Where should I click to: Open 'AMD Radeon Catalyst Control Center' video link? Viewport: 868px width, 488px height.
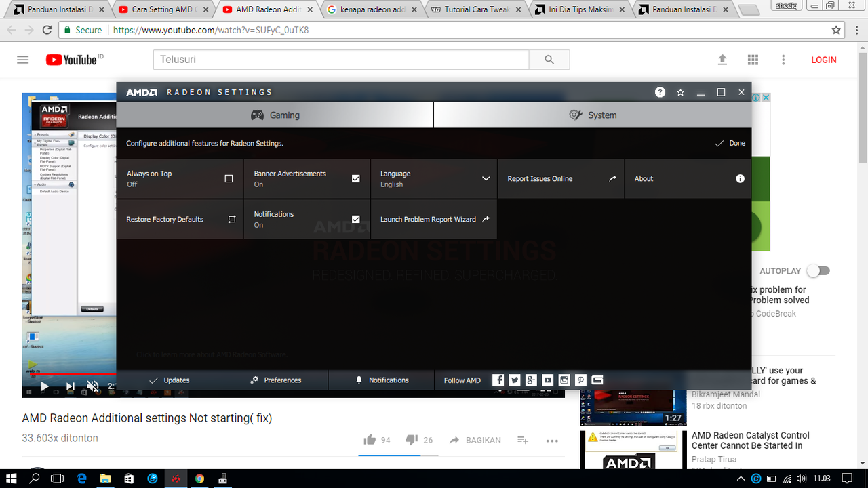click(751, 441)
